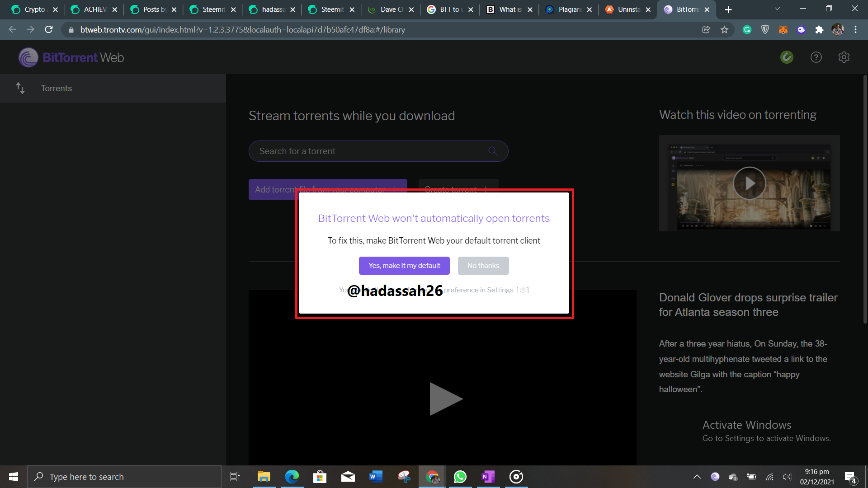Open Word from taskbar

tap(376, 477)
